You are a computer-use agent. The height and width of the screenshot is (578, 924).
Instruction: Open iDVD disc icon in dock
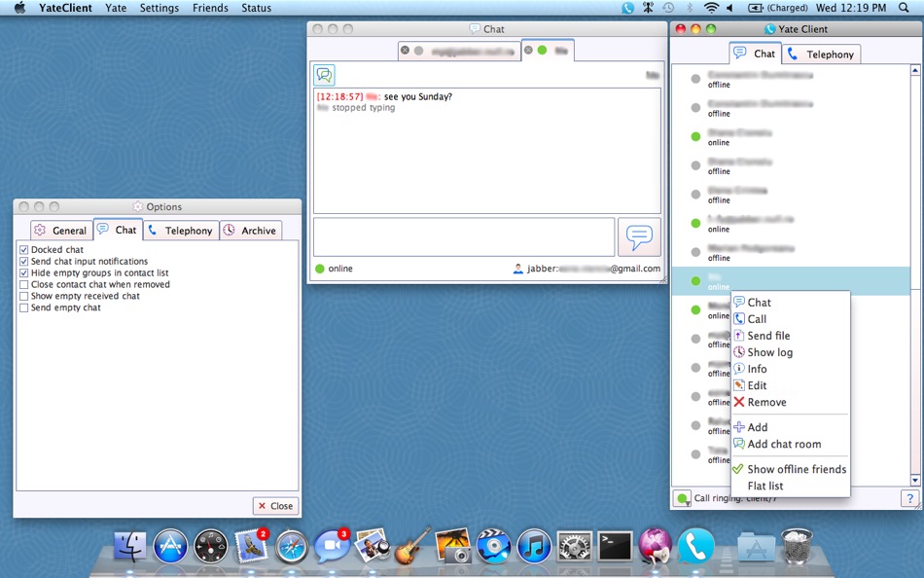(493, 546)
